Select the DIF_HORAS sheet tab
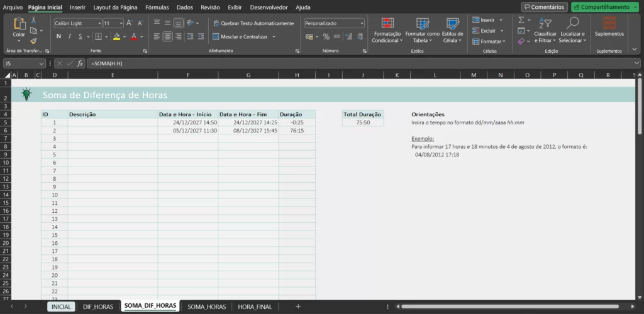644x314 pixels. coord(97,306)
